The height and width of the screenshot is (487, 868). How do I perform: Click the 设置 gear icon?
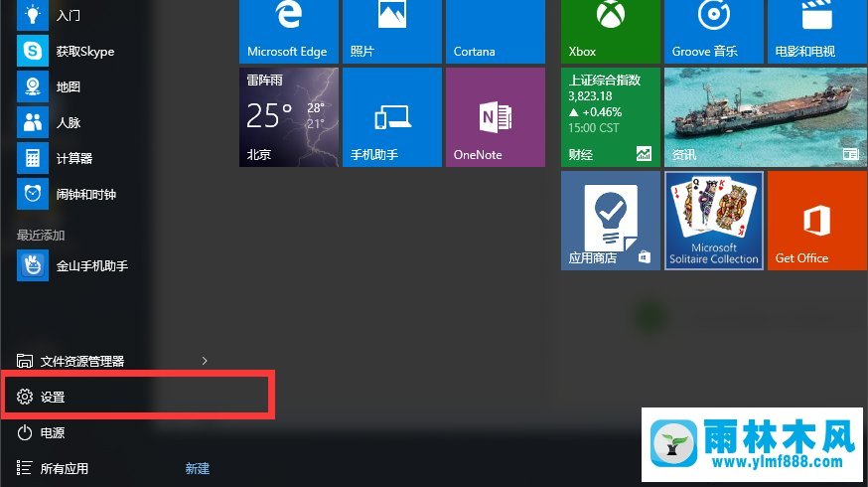click(25, 397)
